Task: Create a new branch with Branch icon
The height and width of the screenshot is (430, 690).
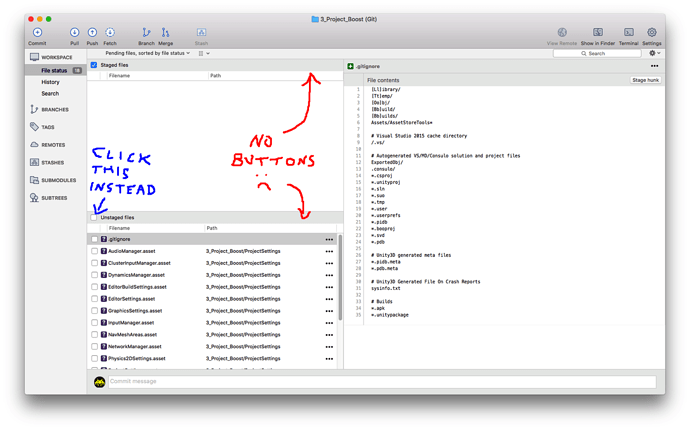Action: pyautogui.click(x=146, y=33)
